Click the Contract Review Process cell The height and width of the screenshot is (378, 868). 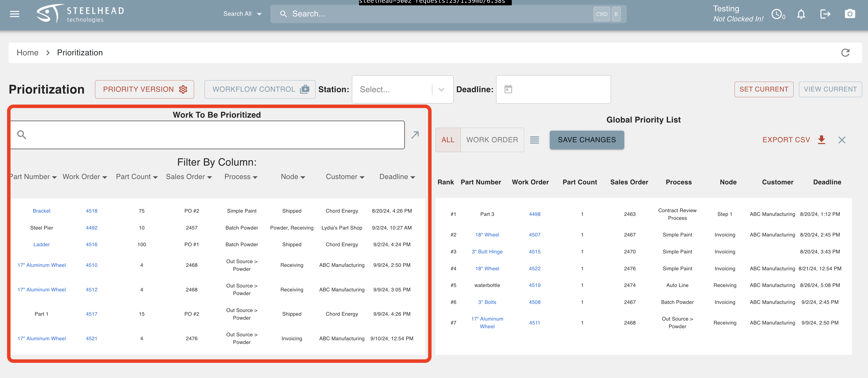point(677,214)
